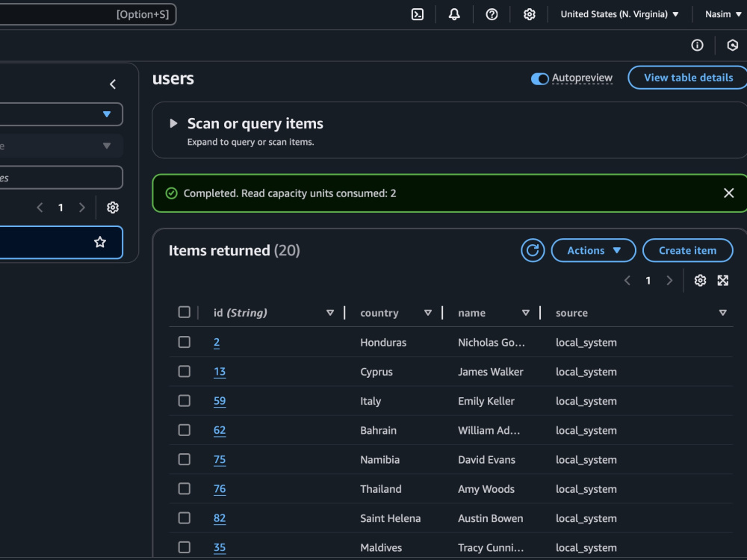Open the Nasim account menu
The height and width of the screenshot is (560, 747).
click(x=722, y=14)
